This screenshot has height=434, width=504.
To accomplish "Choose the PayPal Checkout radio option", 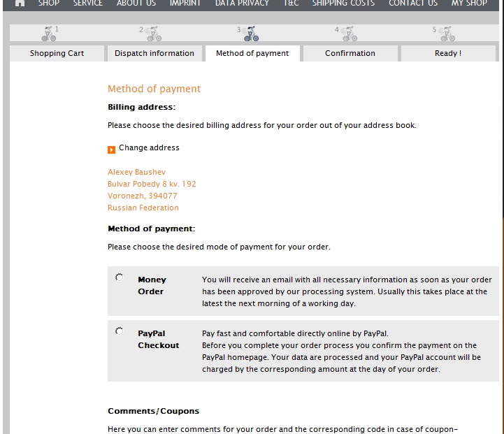I will click(120, 331).
